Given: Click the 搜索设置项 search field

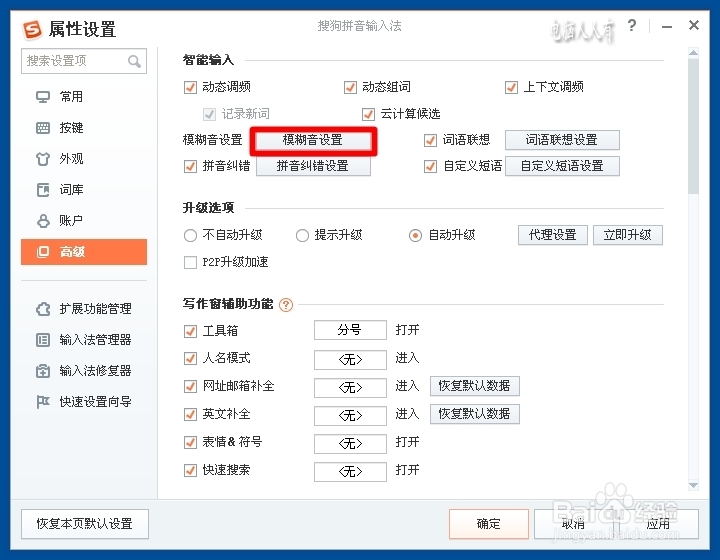Looking at the screenshot, I should (x=84, y=61).
